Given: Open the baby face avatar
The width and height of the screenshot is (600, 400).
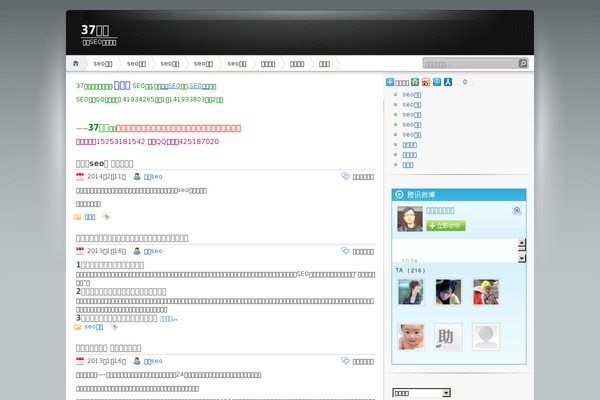Looking at the screenshot, I should tap(411, 337).
